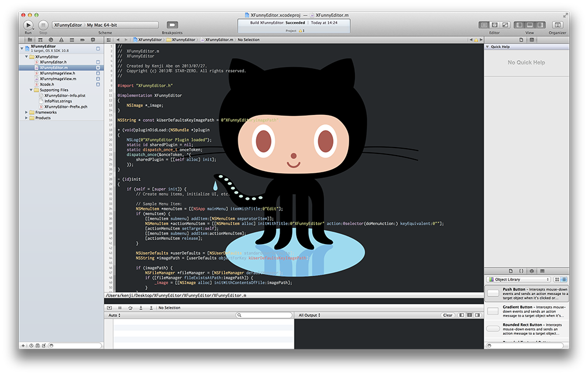Choose the My Mac 64-bit destination

(x=102, y=25)
